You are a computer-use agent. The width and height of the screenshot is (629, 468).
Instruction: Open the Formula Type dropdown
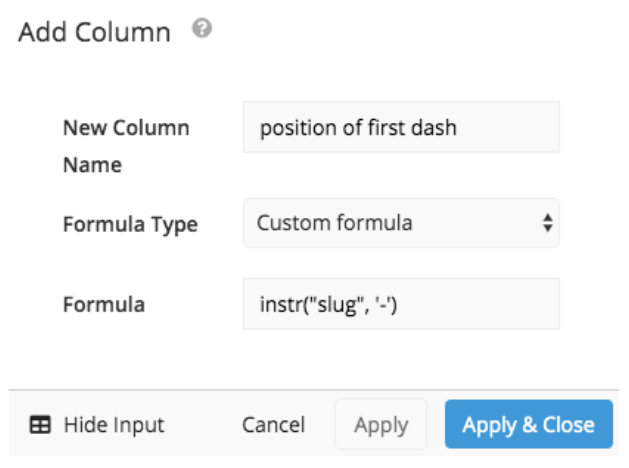[401, 223]
